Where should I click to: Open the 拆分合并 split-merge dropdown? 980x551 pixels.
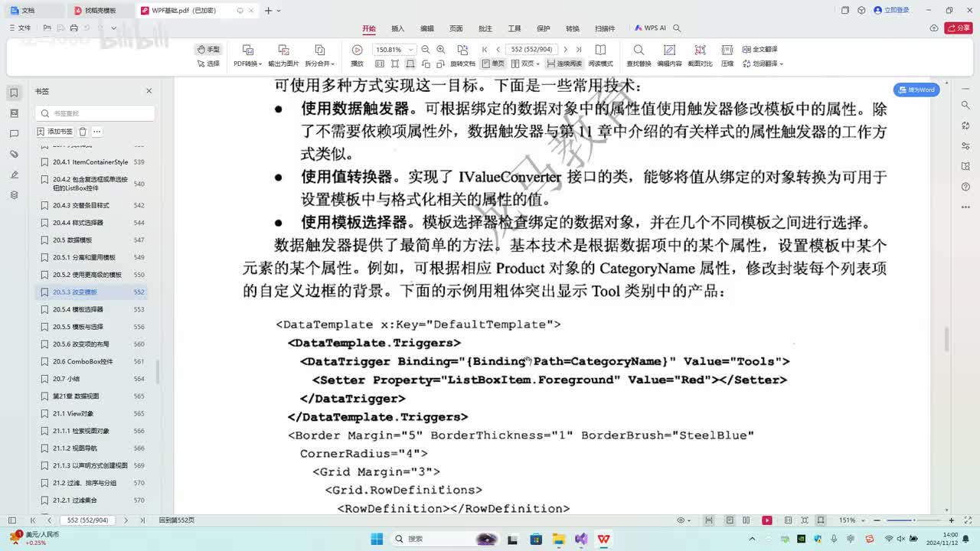coord(320,64)
